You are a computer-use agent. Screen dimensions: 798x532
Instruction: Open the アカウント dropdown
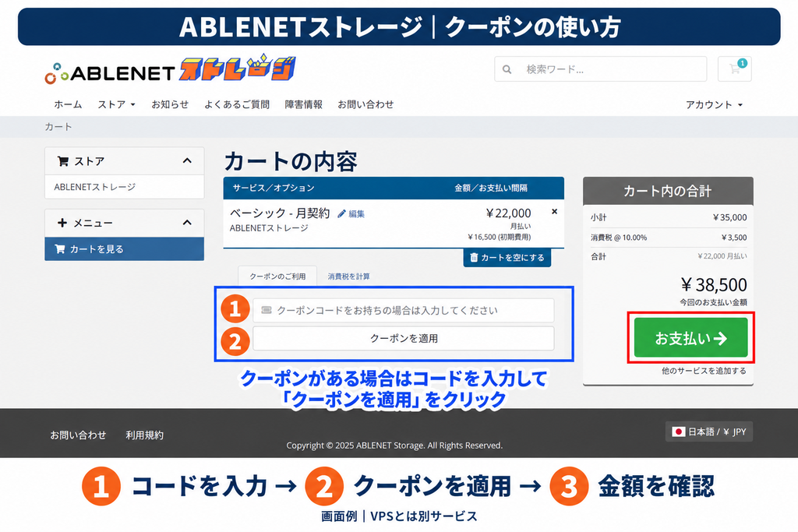714,105
